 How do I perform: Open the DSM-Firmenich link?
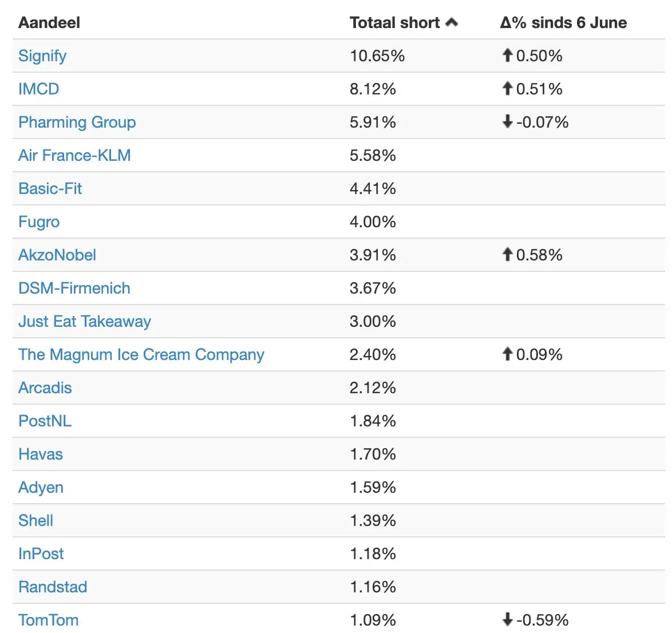pos(74,288)
